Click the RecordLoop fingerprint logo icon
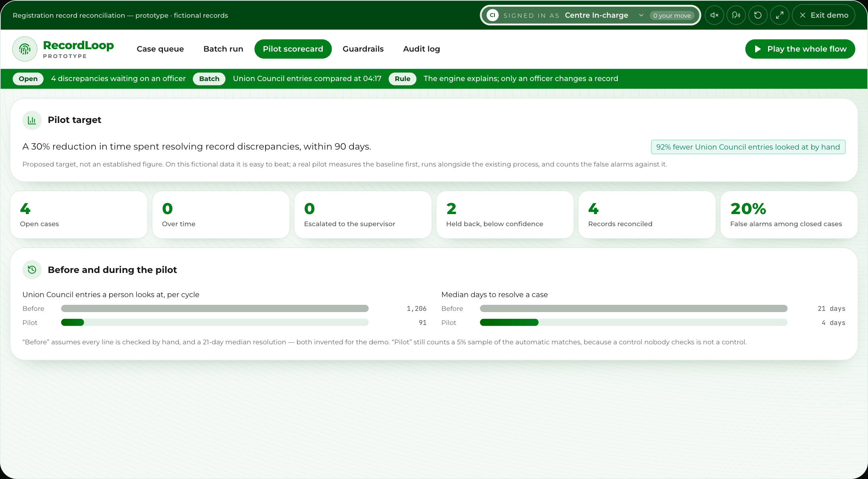This screenshot has height=479, width=868. pyautogui.click(x=25, y=49)
